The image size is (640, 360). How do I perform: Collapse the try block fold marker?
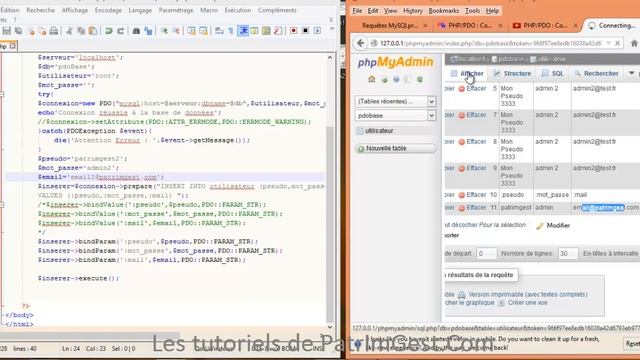pyautogui.click(x=2, y=94)
